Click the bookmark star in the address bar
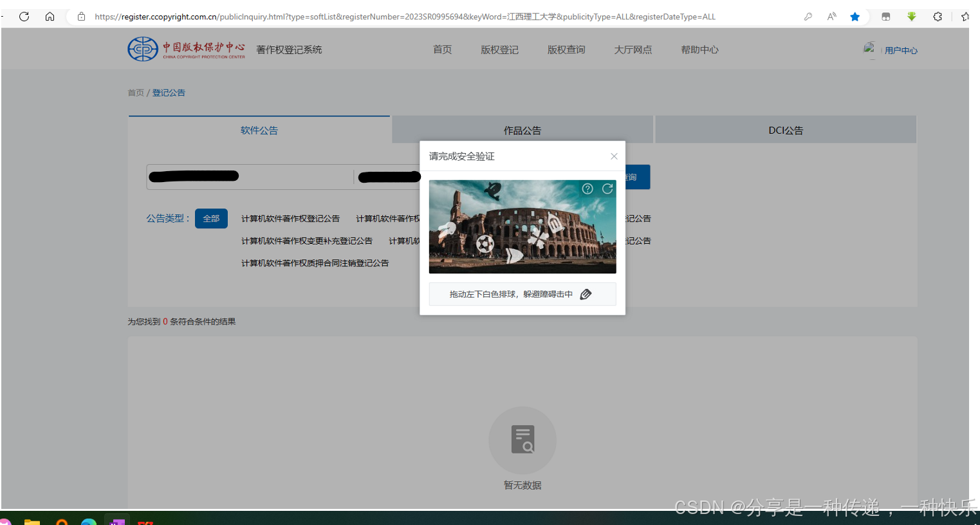980x525 pixels. pos(855,16)
